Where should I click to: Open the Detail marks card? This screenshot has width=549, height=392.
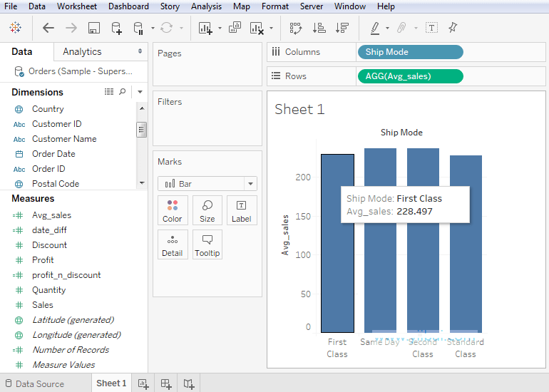[x=173, y=244]
